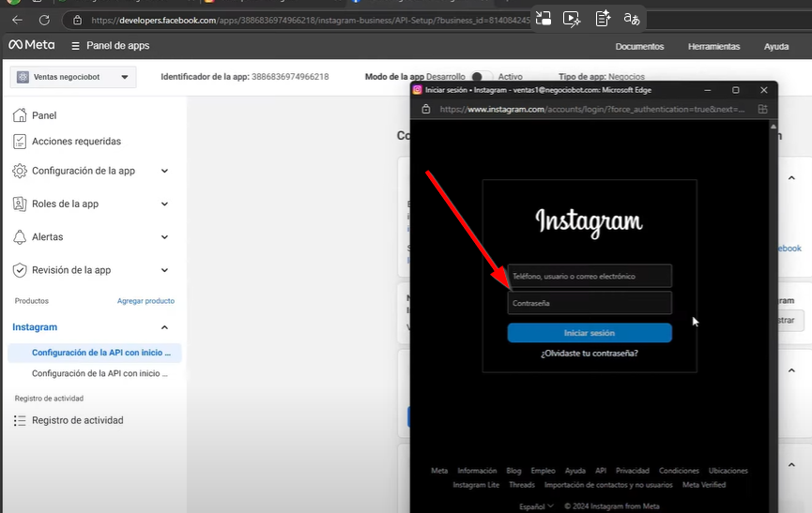Collapse the first card chevron behind popup
This screenshot has height=513, width=812.
791,178
